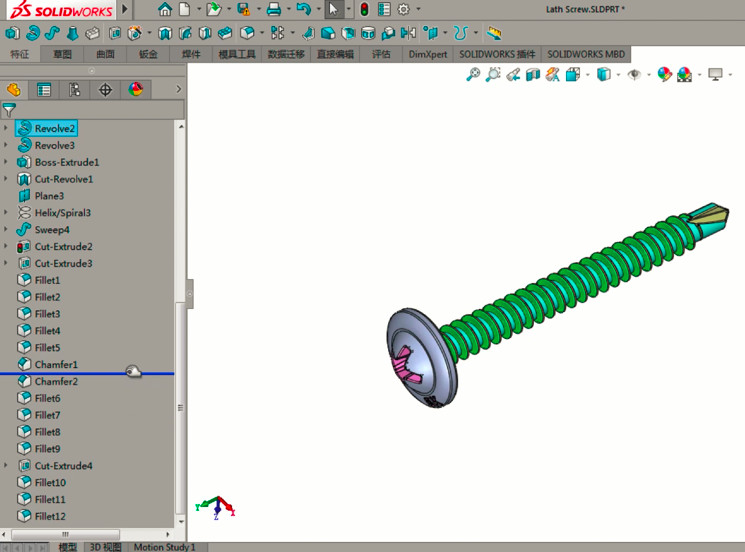The width and height of the screenshot is (745, 552).
Task: Select Plane3 in the feature tree
Action: point(49,196)
